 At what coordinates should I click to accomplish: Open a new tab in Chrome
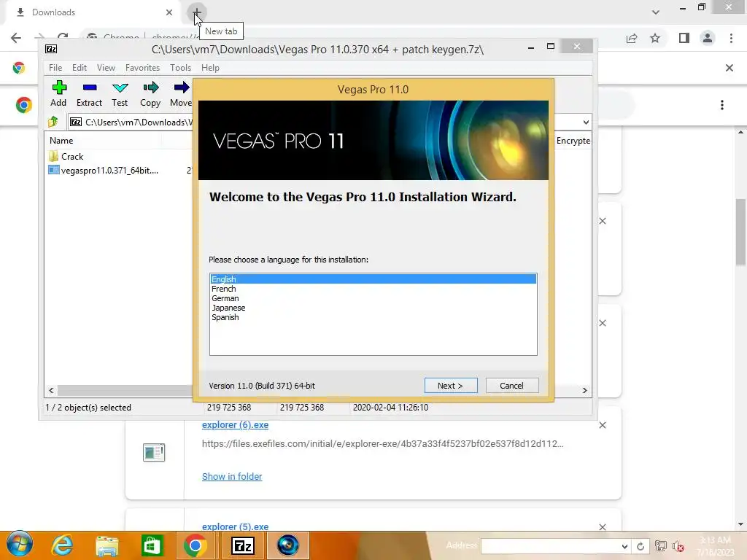[196, 12]
